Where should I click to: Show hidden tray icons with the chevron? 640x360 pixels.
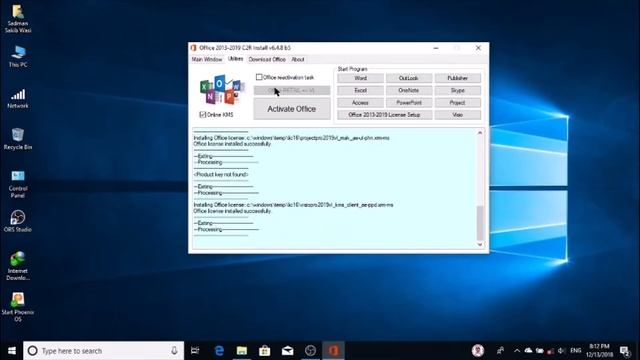517,351
